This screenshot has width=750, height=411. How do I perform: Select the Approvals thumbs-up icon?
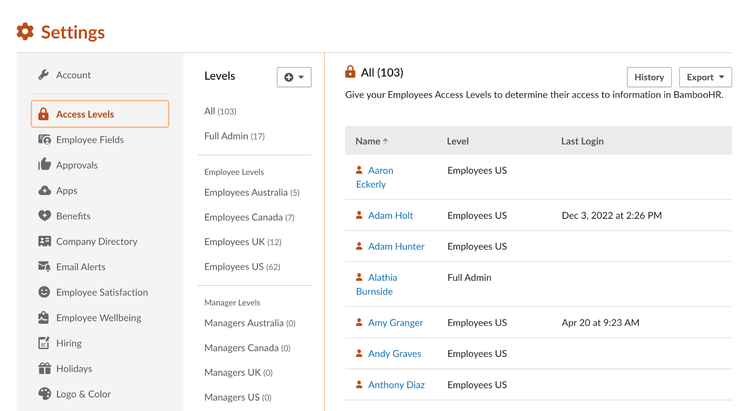coord(44,165)
